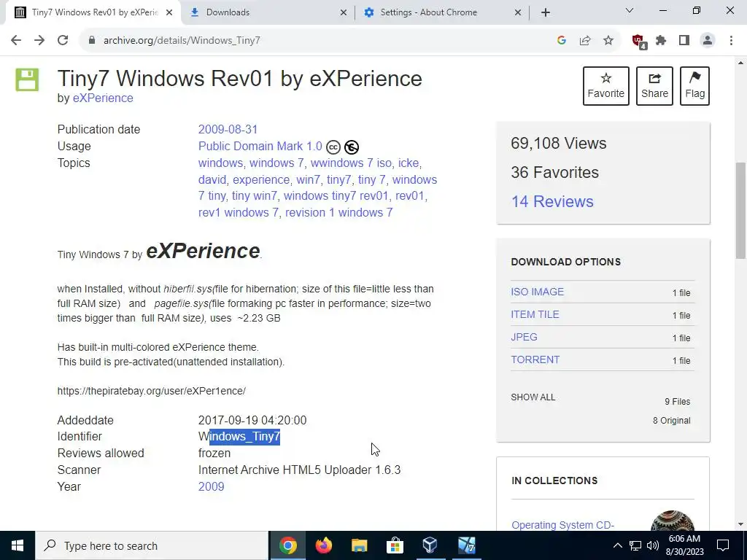Click SHOW ALL download files
Viewport: 747px width, 560px height.
(533, 397)
